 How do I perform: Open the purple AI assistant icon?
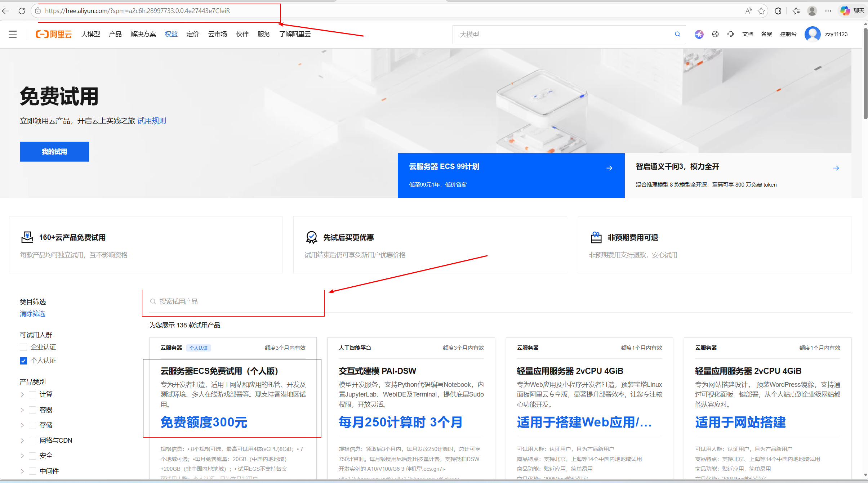[x=699, y=34]
